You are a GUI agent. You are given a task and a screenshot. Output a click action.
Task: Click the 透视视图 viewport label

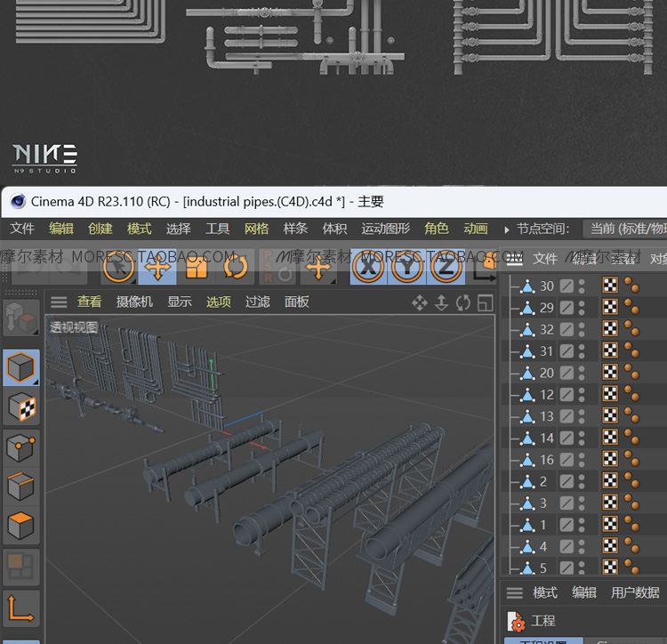point(74,327)
